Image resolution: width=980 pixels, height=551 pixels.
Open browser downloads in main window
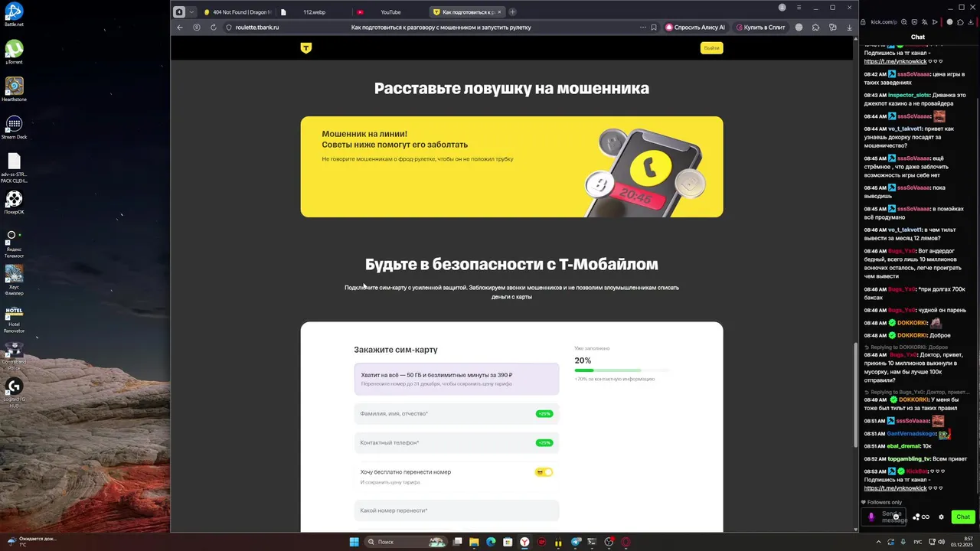[x=849, y=28]
